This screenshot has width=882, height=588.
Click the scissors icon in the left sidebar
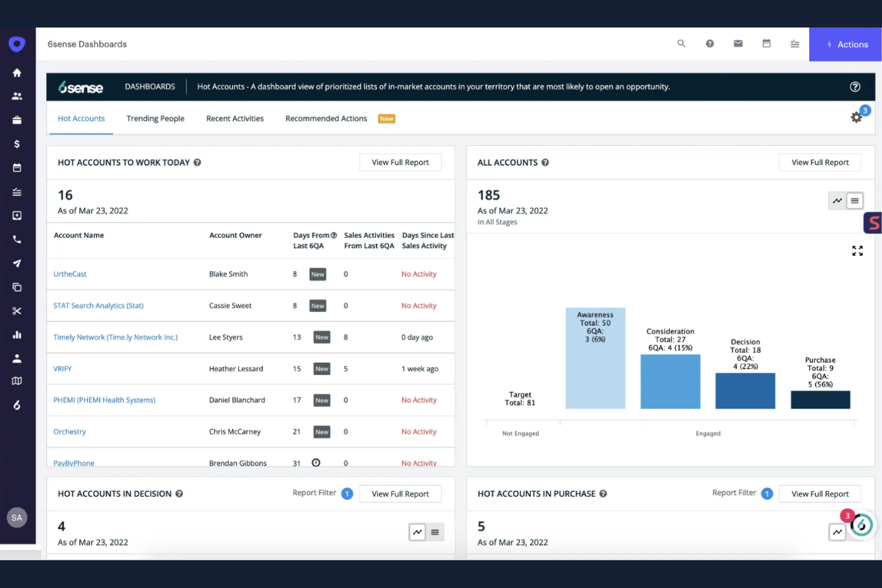pos(17,310)
